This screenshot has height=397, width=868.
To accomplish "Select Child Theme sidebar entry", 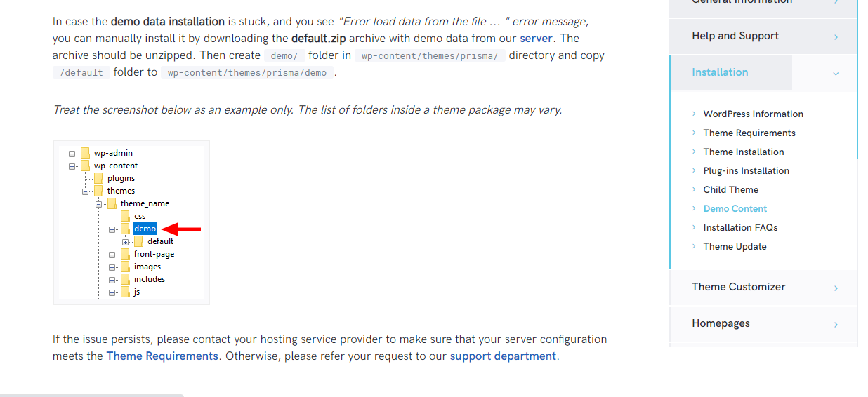I will pos(730,189).
